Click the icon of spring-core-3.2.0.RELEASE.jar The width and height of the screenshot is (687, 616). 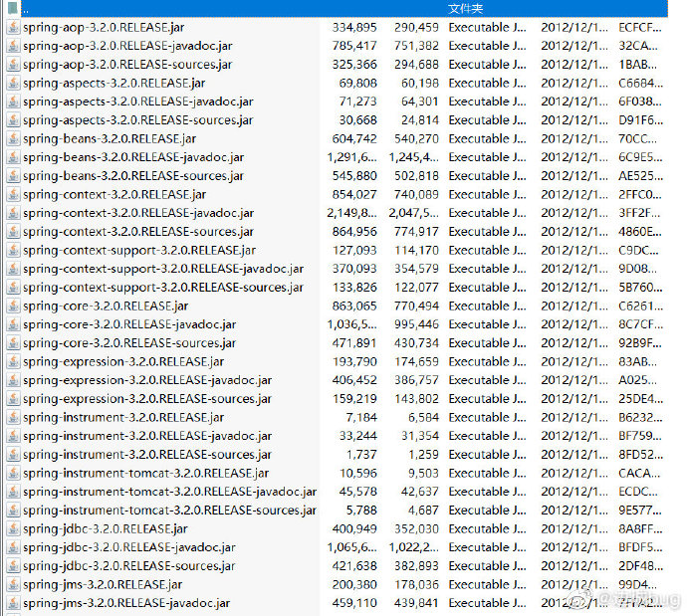pos(14,306)
